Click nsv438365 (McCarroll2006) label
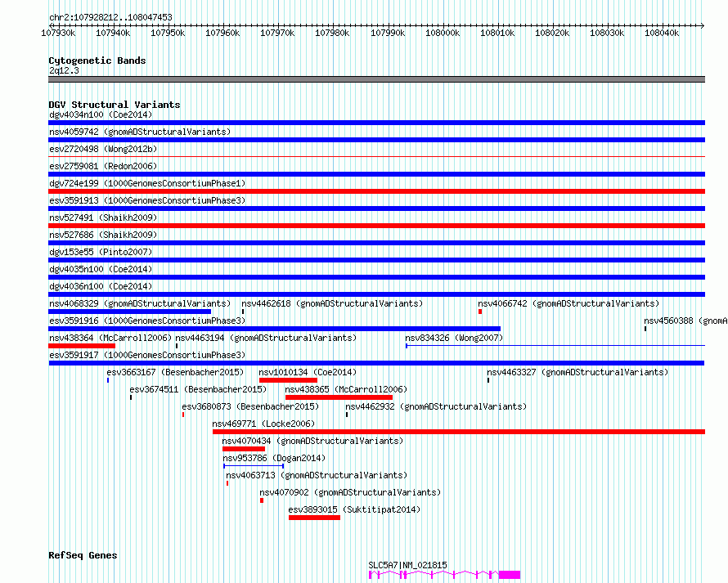 pos(346,389)
